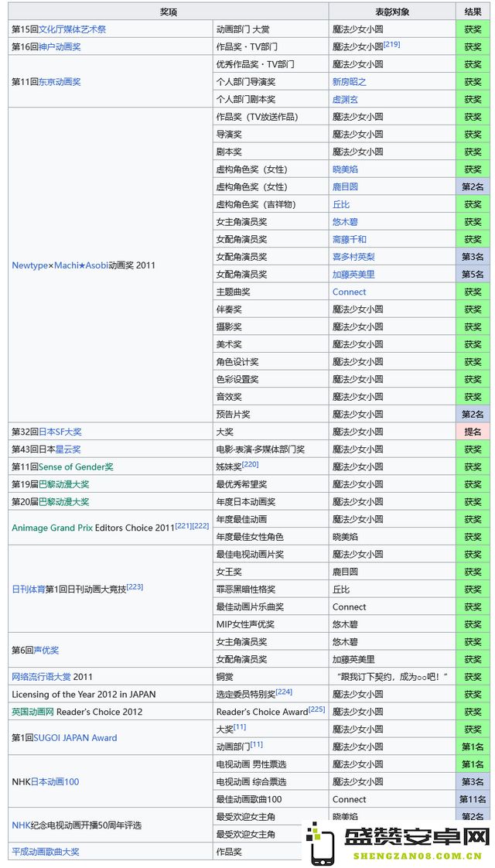Open the 虚渊玄 screenwriter link

coord(345,100)
